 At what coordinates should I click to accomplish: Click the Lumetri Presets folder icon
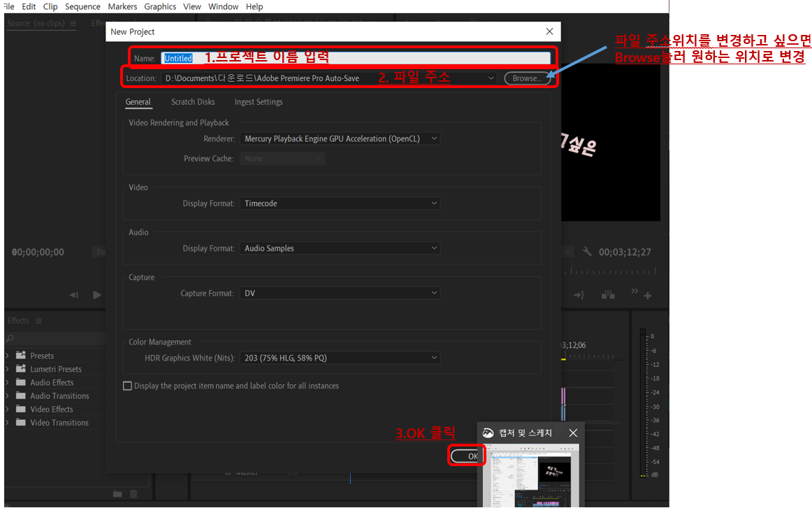point(21,368)
